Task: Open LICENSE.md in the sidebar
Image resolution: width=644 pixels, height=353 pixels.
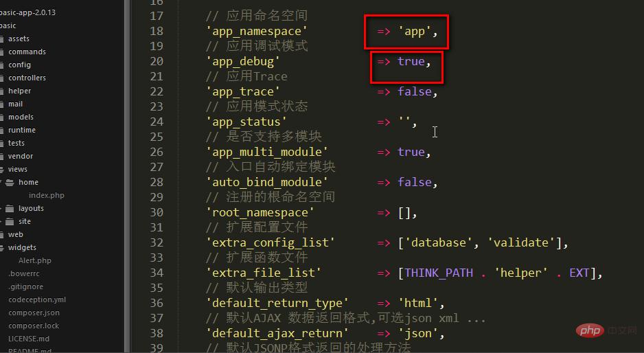Action: click(29, 339)
